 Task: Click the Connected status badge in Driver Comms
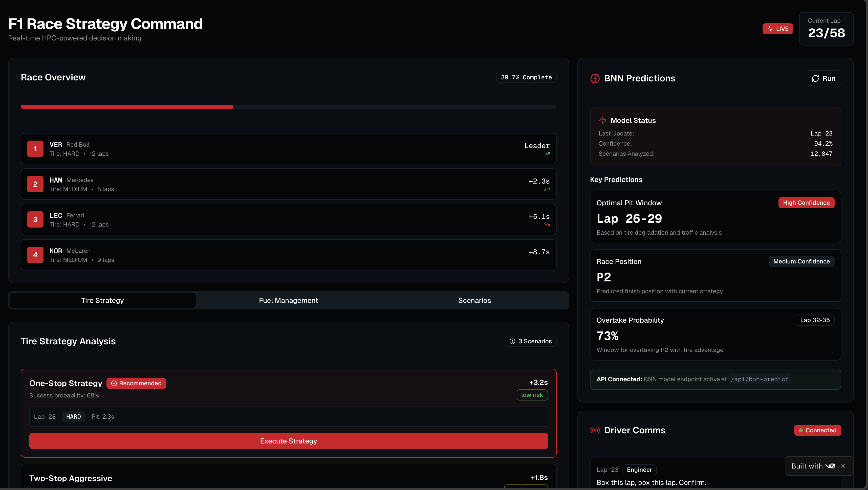(817, 430)
